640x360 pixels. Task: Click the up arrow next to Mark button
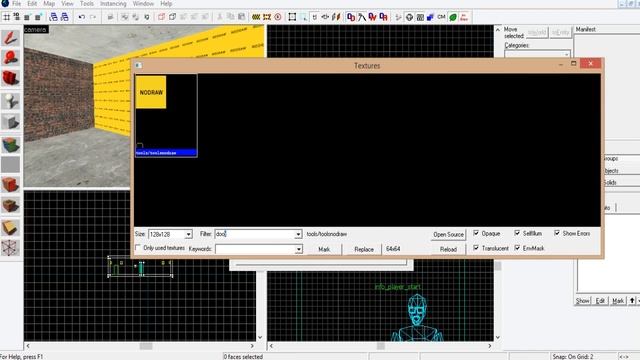click(x=632, y=301)
